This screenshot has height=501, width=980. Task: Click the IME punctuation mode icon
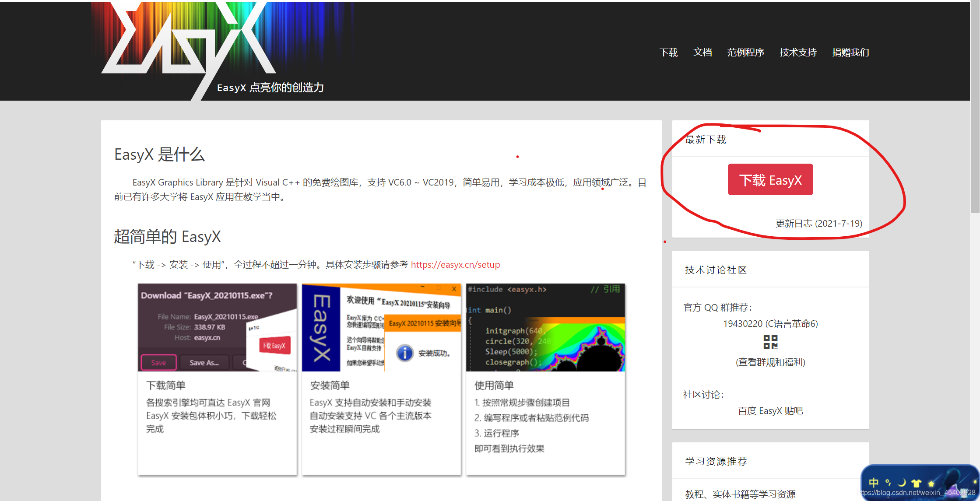pos(888,483)
